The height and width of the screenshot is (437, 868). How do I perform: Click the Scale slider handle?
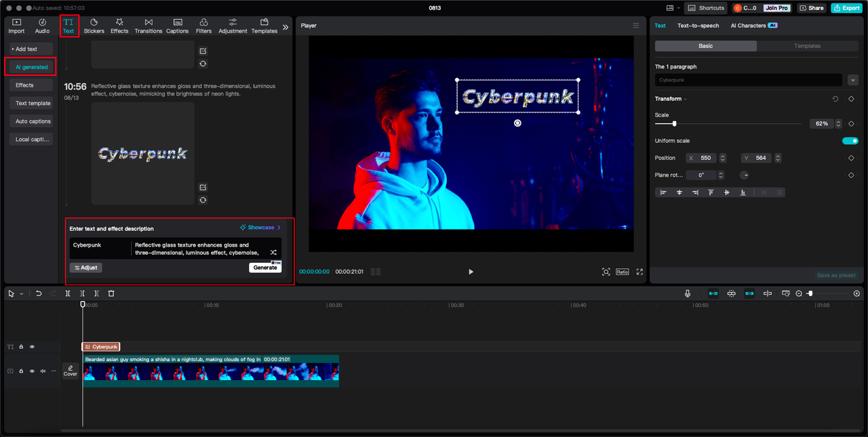(x=674, y=124)
